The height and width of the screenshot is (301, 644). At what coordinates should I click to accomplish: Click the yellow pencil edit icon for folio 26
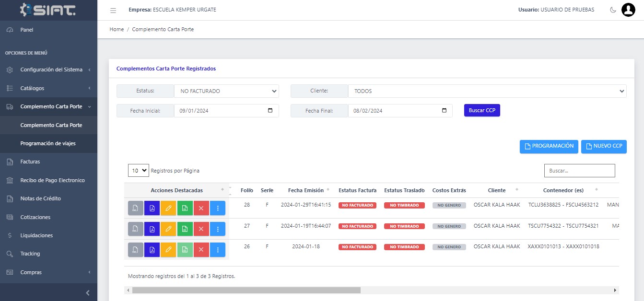pyautogui.click(x=168, y=250)
